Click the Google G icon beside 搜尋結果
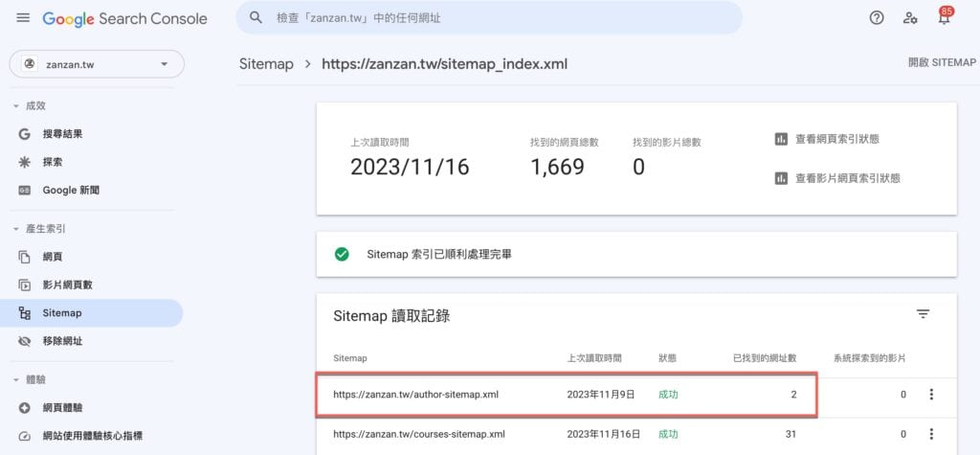980x455 pixels. tap(24, 134)
